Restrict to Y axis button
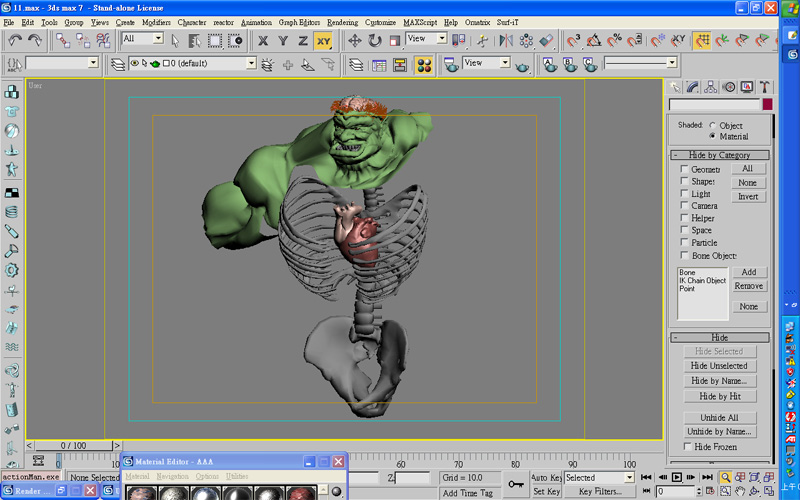This screenshot has width=800, height=500. [283, 41]
